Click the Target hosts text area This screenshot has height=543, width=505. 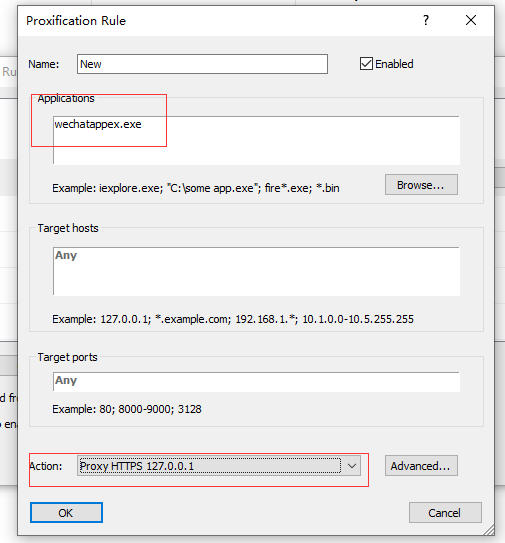256,271
